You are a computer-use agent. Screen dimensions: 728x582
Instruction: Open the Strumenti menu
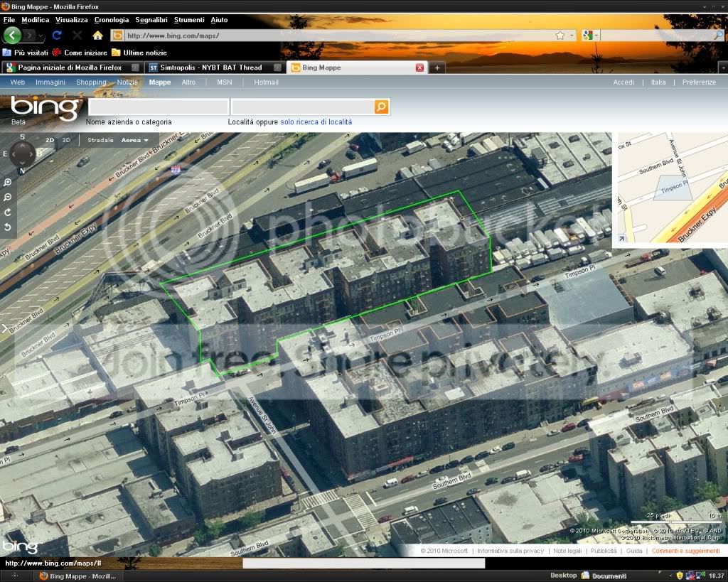click(x=189, y=20)
